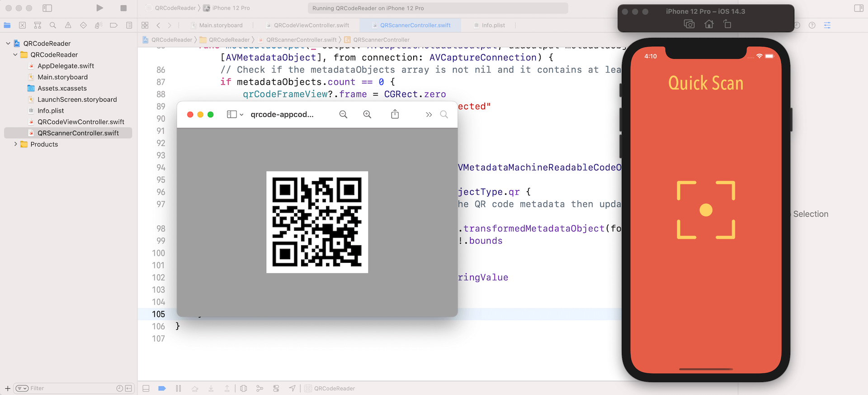The image size is (868, 395).
Task: Take a simulator screenshot with camera icon
Action: pos(689,24)
